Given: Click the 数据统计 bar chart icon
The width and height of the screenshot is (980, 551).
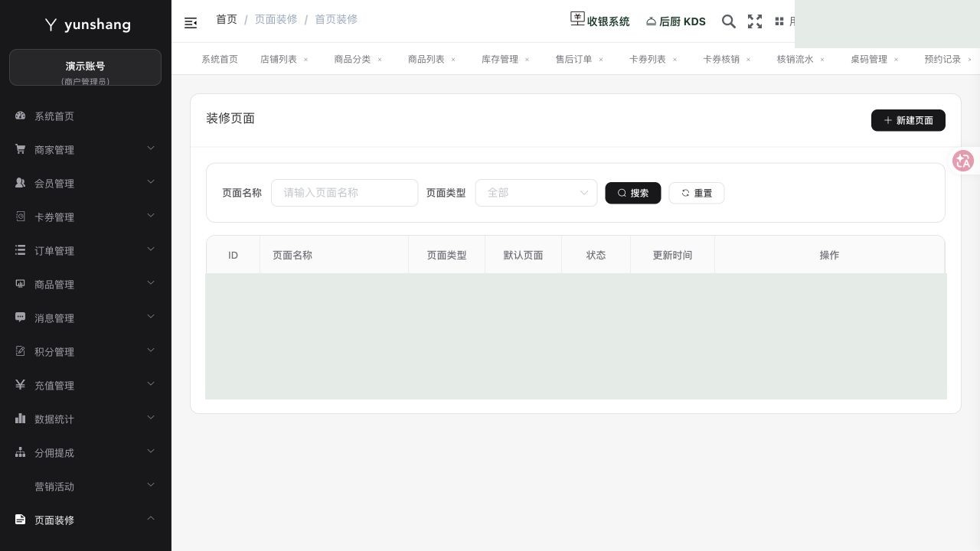Looking at the screenshot, I should click(21, 419).
